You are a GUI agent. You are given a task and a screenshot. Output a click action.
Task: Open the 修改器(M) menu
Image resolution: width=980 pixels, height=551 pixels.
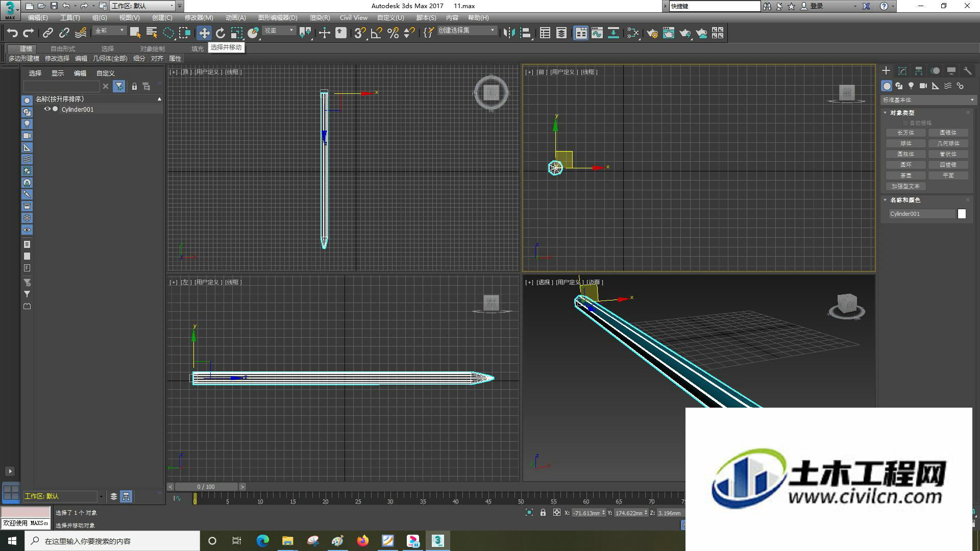[199, 17]
